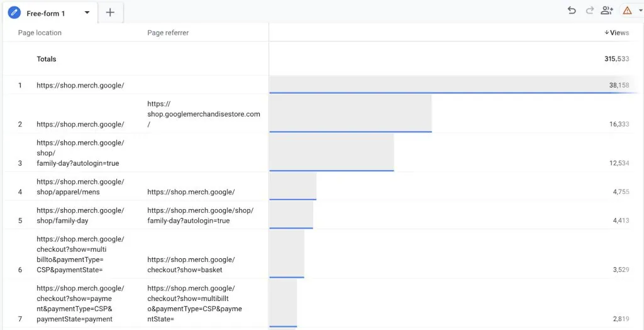
Task: Select the shop/family-day page location in row 5
Action: coord(80,215)
